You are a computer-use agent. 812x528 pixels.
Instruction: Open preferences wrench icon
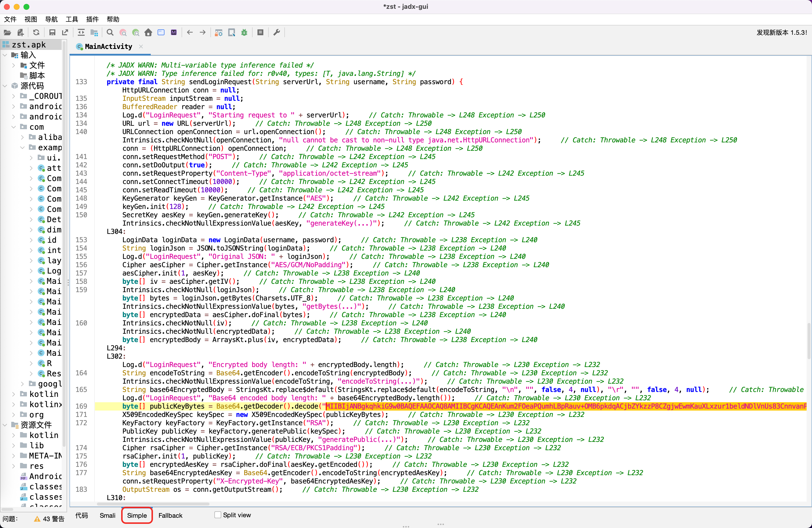(277, 33)
